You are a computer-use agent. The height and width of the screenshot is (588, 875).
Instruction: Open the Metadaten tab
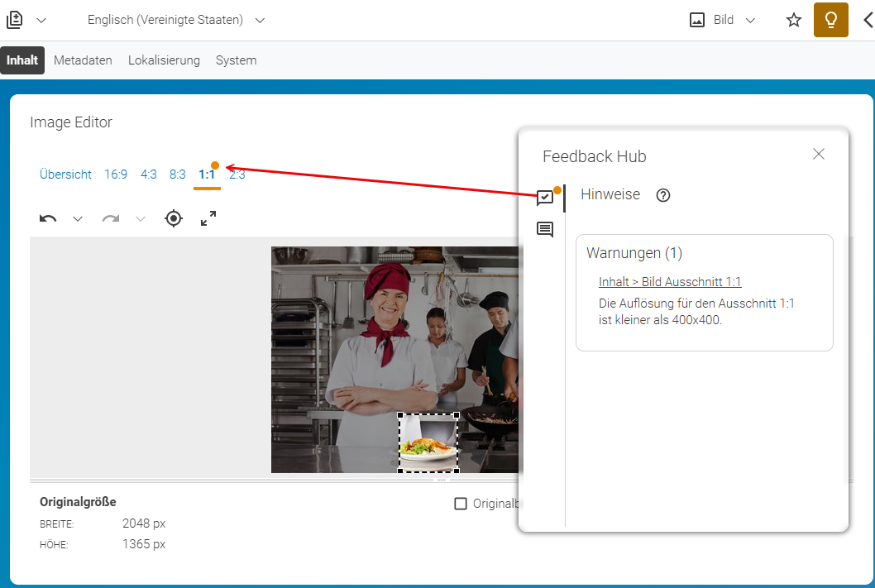click(83, 60)
